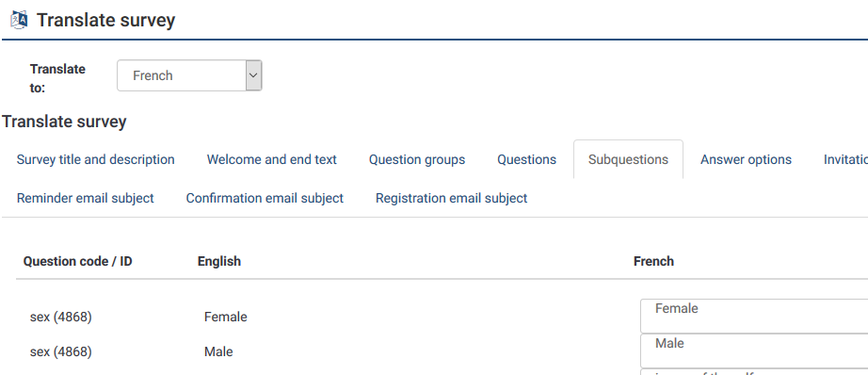This screenshot has width=868, height=375.
Task: Select the Question groups tab
Action: 417,159
